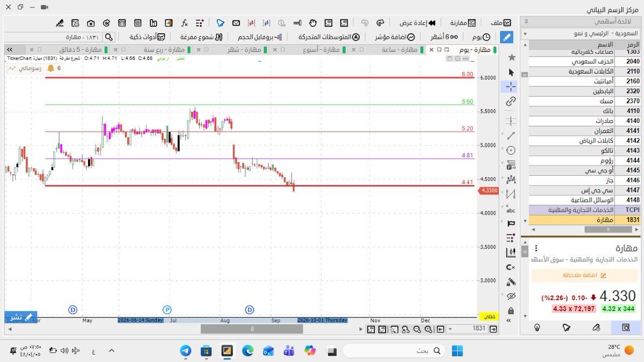Click the search magnifier beside symbol field

(x=108, y=37)
